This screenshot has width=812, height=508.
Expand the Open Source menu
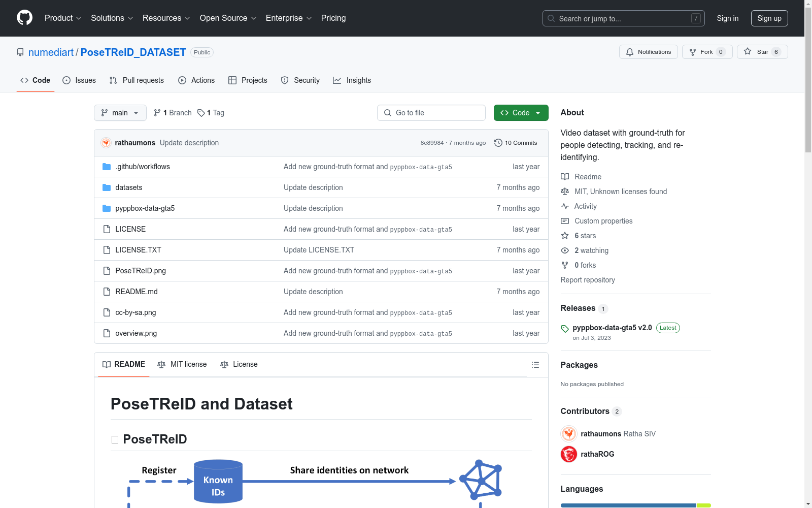coord(228,18)
